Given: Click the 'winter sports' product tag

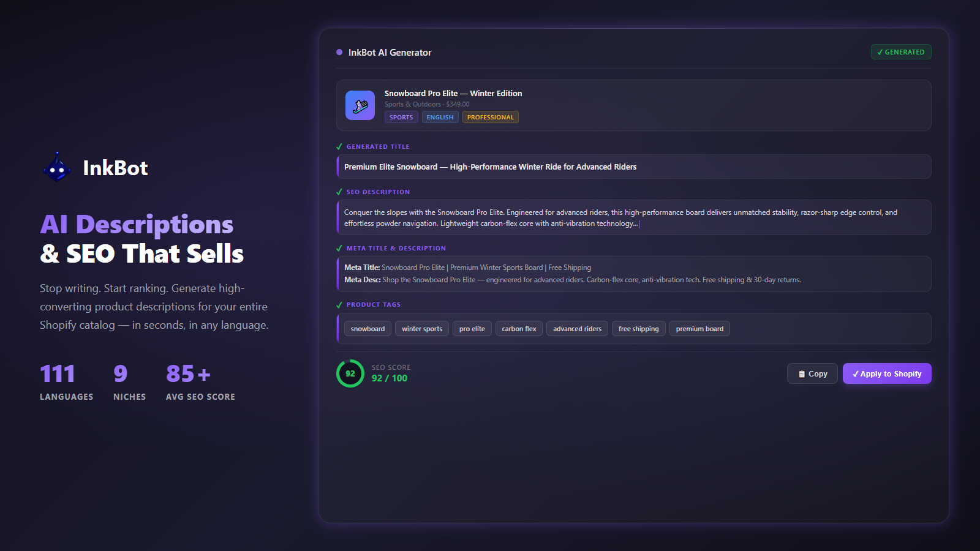Looking at the screenshot, I should pyautogui.click(x=422, y=329).
